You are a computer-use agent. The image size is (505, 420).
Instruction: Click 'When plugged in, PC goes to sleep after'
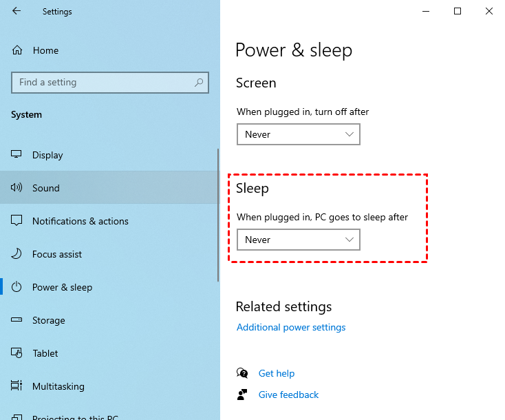323,218
